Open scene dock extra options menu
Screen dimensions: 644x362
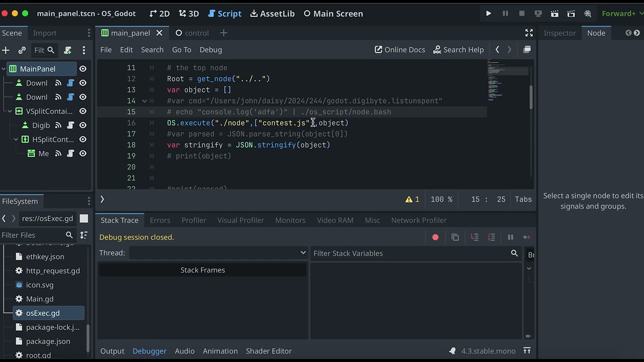84,50
